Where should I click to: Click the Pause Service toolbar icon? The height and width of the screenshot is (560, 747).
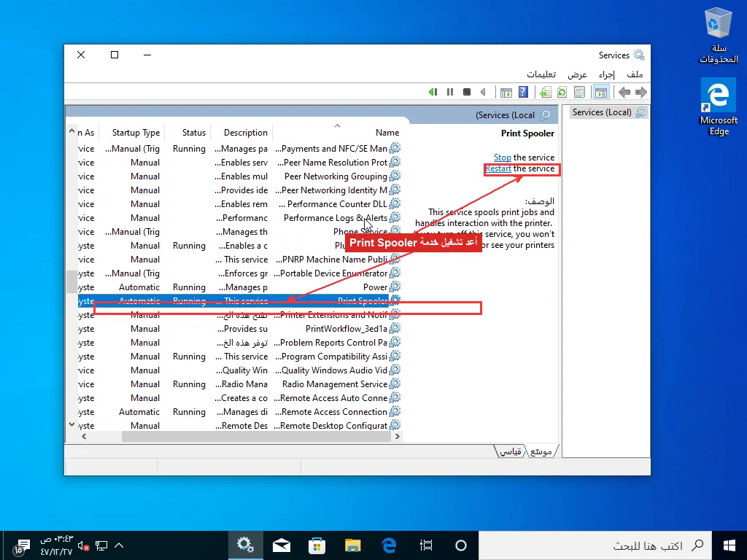tap(449, 92)
